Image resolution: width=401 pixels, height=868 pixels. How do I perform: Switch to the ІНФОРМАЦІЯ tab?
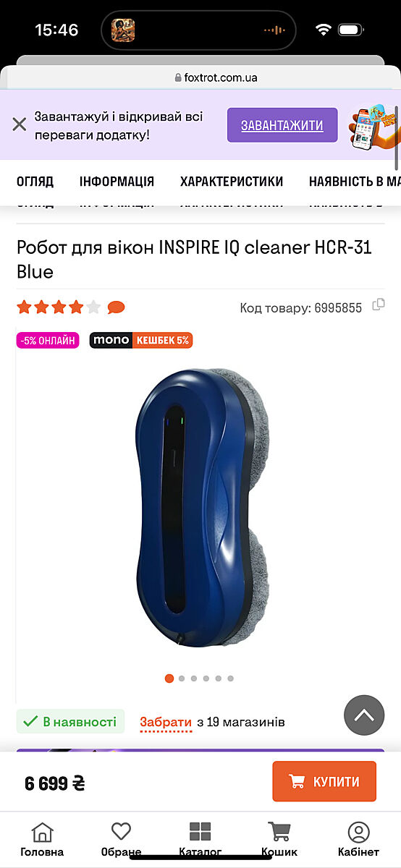117,182
